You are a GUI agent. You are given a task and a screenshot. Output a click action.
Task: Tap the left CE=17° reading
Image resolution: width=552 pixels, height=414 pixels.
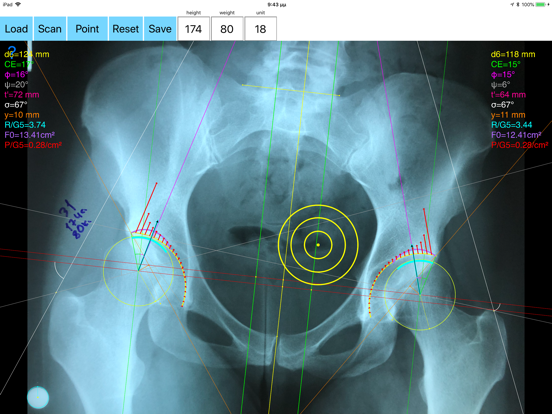19,64
